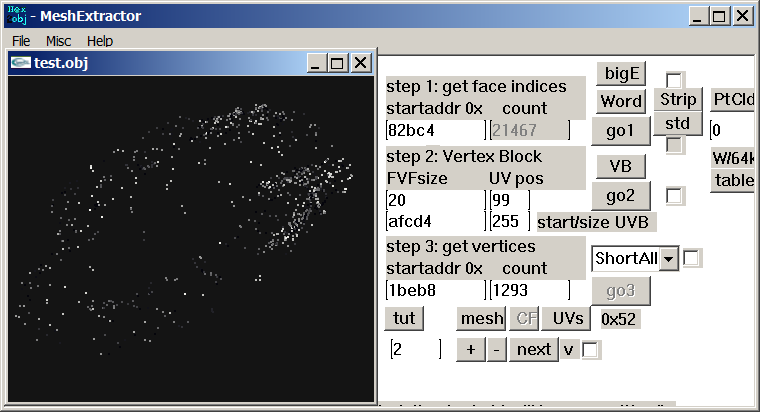Screen dimensions: 760x412
Task: Click the 0x52 label
Action: (x=618, y=319)
